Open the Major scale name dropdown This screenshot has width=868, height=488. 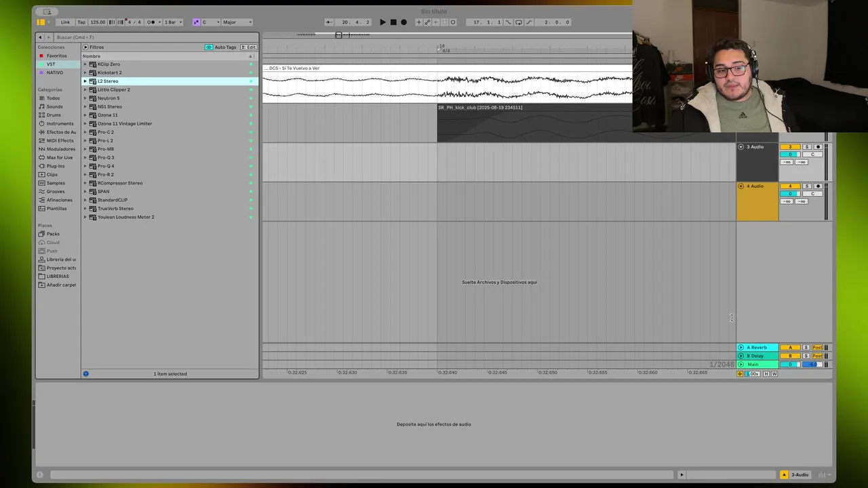coord(237,22)
